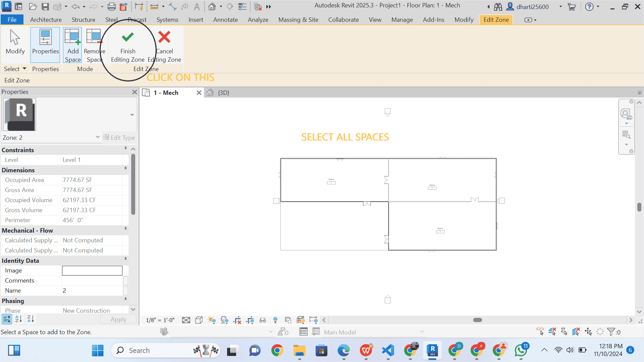The width and height of the screenshot is (644, 362).
Task: Click the Apply button in Properties
Action: 118,319
